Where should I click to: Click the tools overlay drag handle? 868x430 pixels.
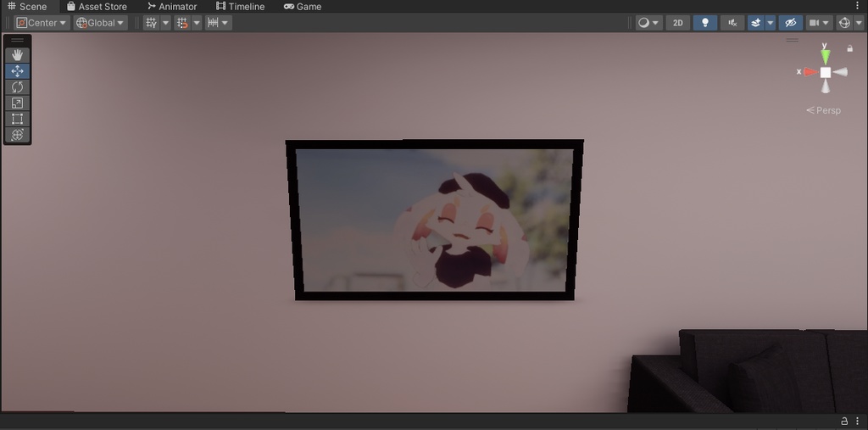(x=17, y=41)
